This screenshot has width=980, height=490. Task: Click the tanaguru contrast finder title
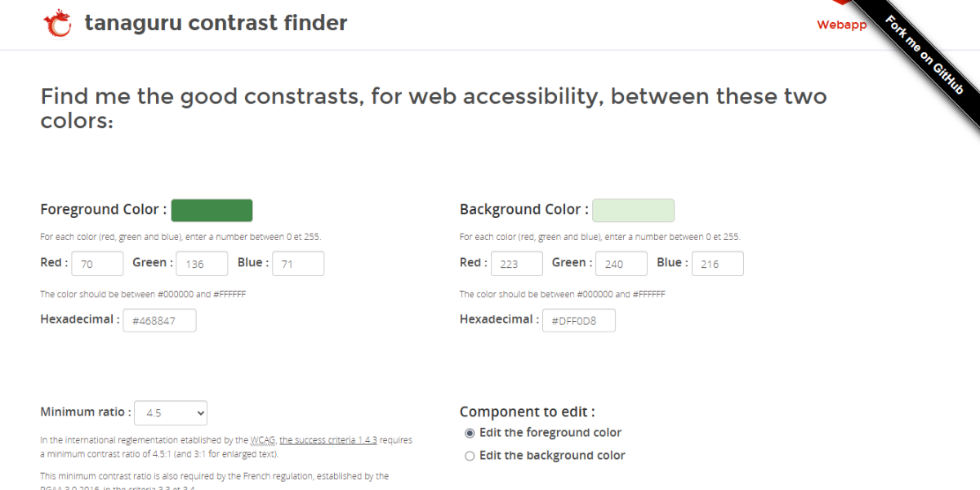[216, 23]
